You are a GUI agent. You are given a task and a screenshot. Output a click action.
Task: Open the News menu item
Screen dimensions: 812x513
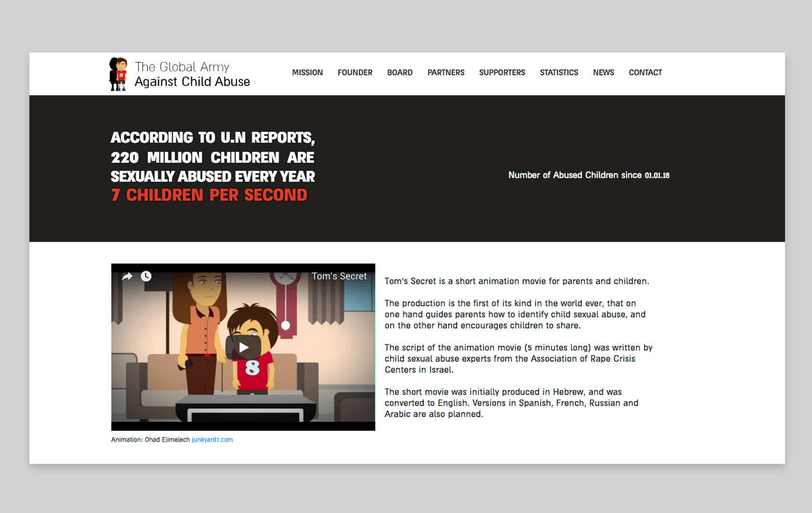pyautogui.click(x=603, y=73)
